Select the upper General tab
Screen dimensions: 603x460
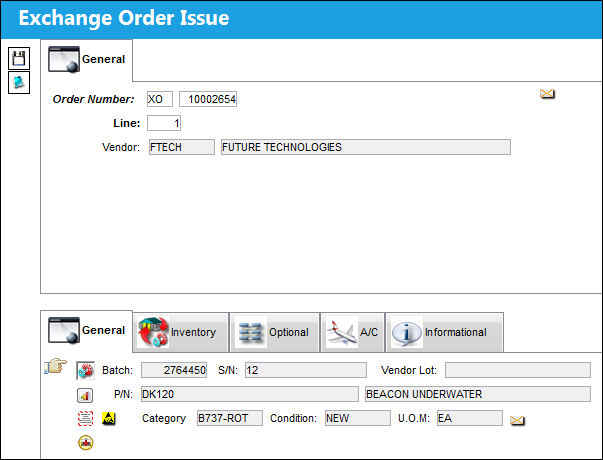[87, 60]
